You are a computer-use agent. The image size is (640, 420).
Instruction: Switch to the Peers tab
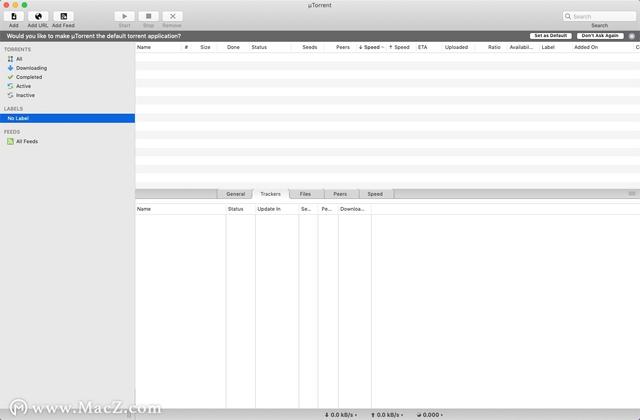pos(340,194)
